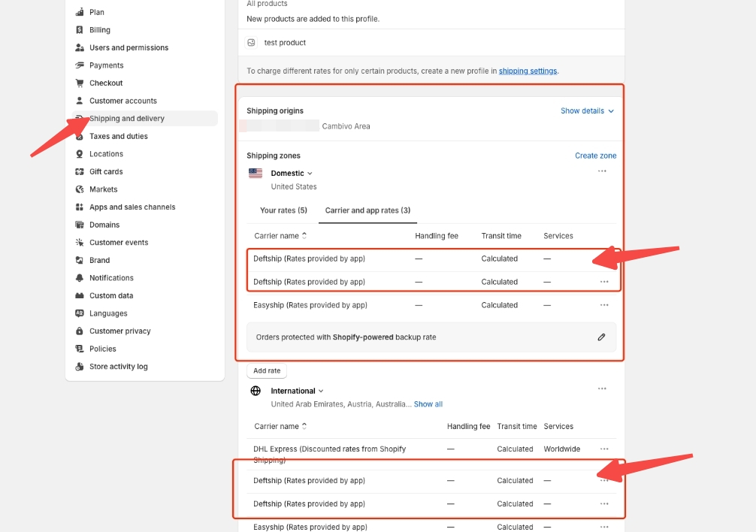
Task: Expand Show details for shipping origins
Action: pyautogui.click(x=587, y=111)
